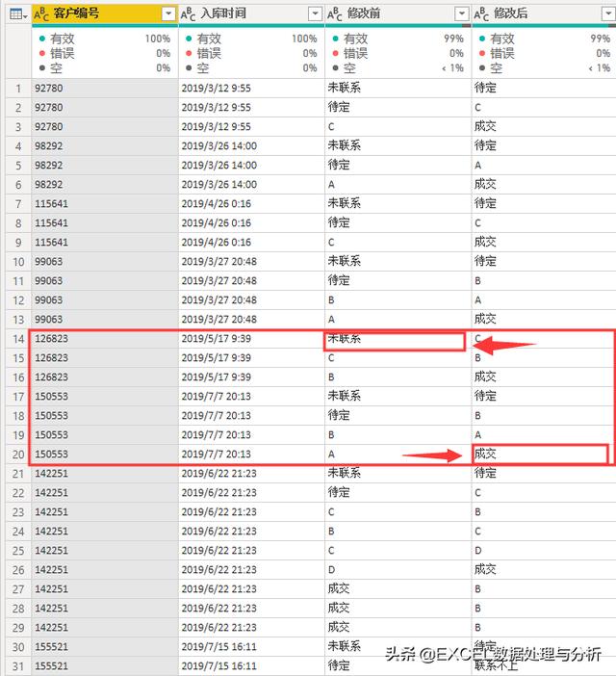Select the 修改后 column header
This screenshot has width=616, height=676.
click(x=544, y=14)
